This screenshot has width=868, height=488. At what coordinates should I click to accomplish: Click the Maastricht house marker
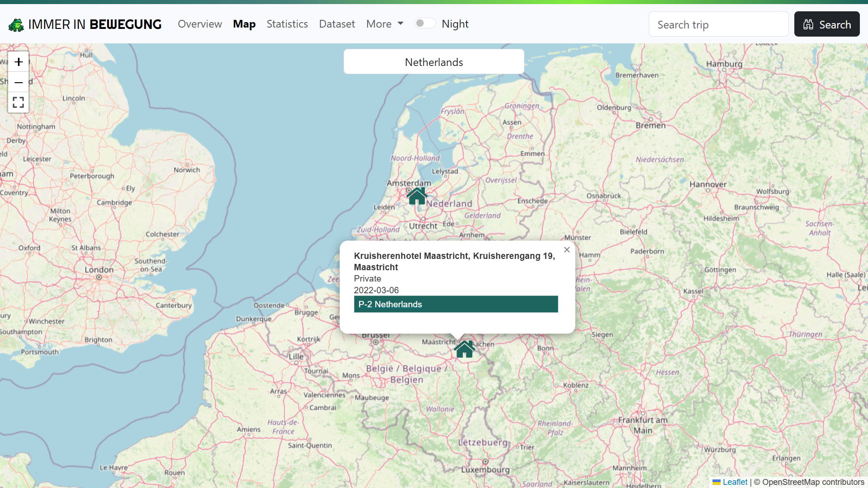coord(464,349)
